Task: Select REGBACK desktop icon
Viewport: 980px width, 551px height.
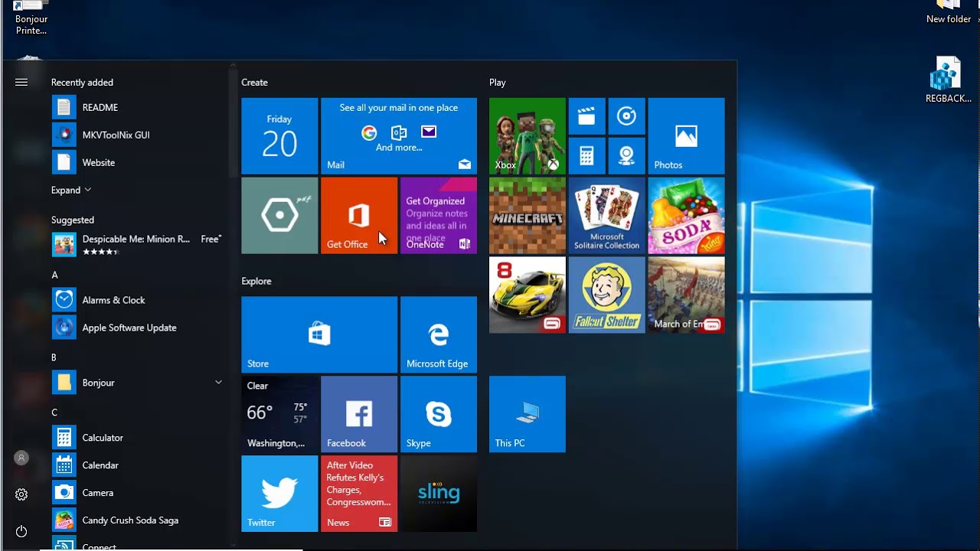Action: [x=948, y=80]
